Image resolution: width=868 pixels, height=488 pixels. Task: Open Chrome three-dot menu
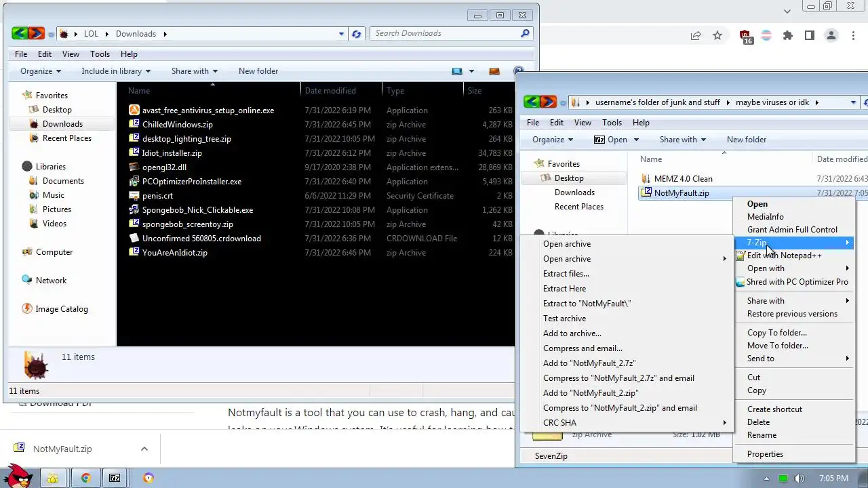point(853,35)
